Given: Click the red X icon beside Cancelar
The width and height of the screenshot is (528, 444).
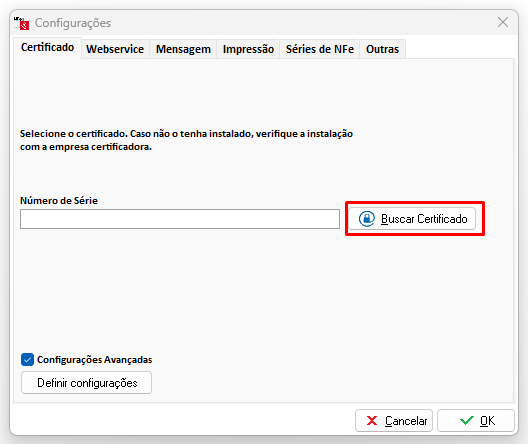Looking at the screenshot, I should pos(372,420).
